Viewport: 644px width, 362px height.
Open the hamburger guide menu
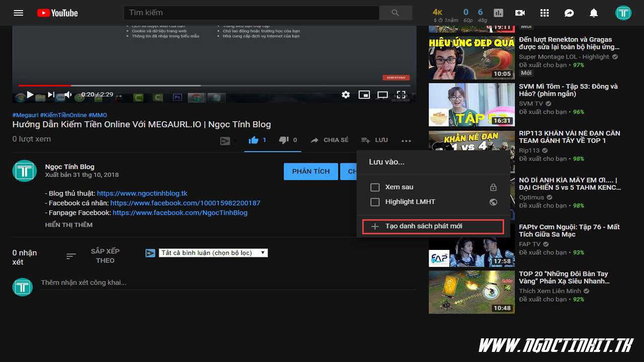19,13
